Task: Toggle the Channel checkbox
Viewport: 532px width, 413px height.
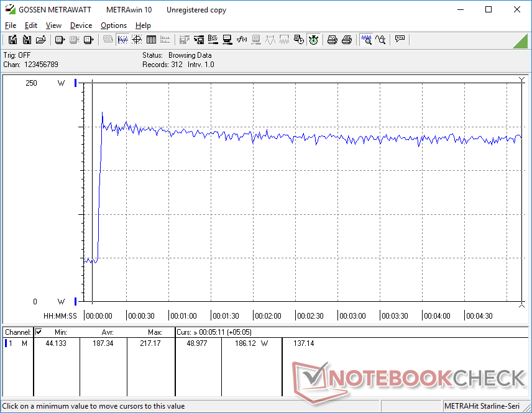Action: (39, 332)
